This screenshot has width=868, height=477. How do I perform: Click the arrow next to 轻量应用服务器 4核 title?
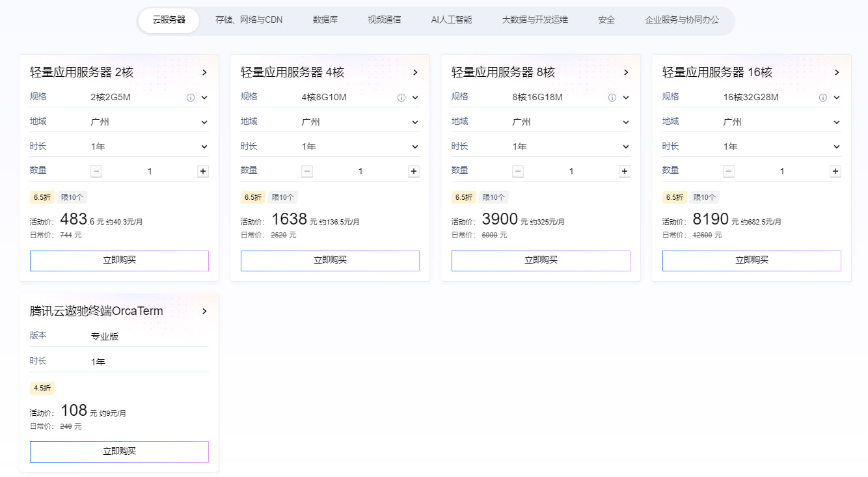[415, 72]
